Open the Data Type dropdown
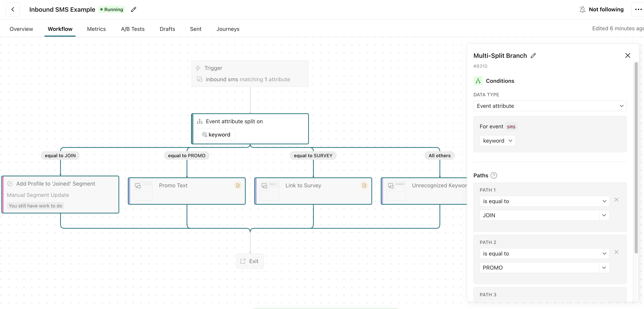This screenshot has height=309, width=644. pos(550,106)
